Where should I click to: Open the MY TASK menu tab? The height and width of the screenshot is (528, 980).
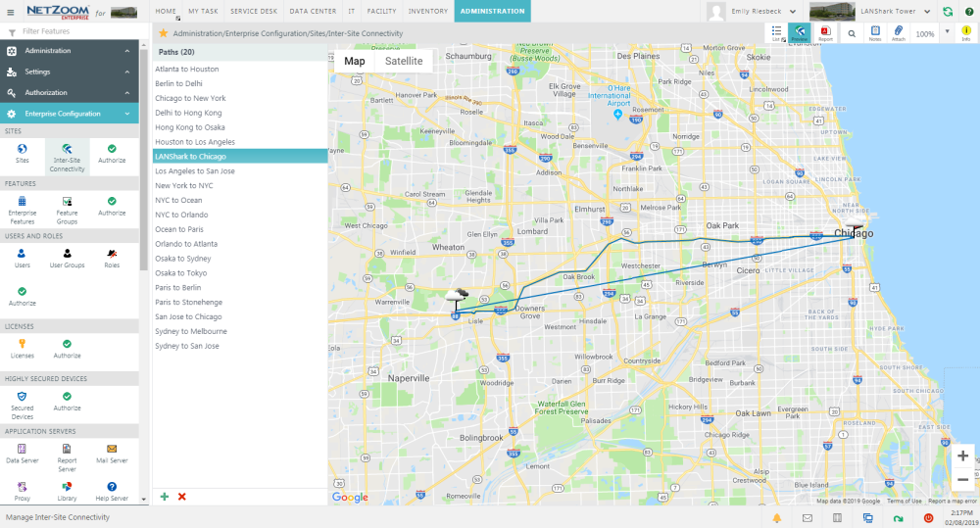(x=203, y=11)
